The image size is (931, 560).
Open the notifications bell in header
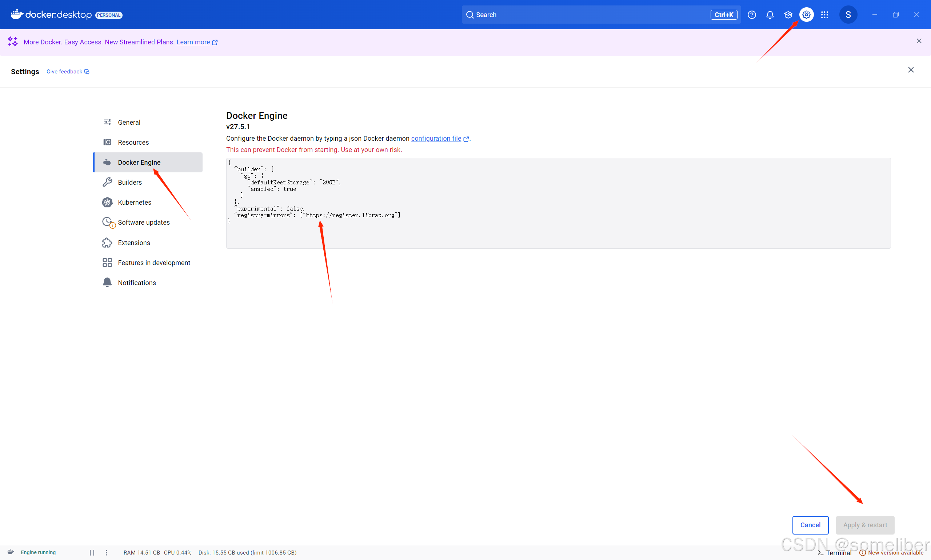click(x=770, y=15)
